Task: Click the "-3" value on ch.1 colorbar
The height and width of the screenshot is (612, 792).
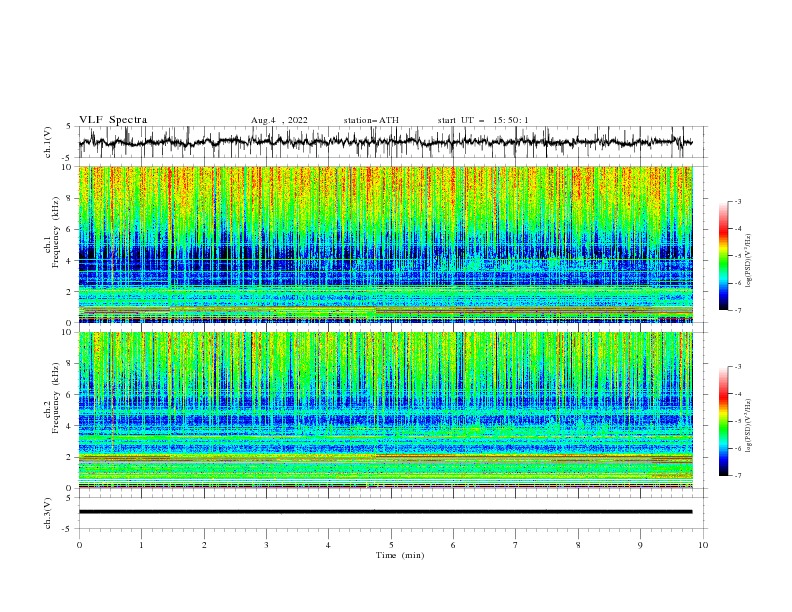Action: 737,201
